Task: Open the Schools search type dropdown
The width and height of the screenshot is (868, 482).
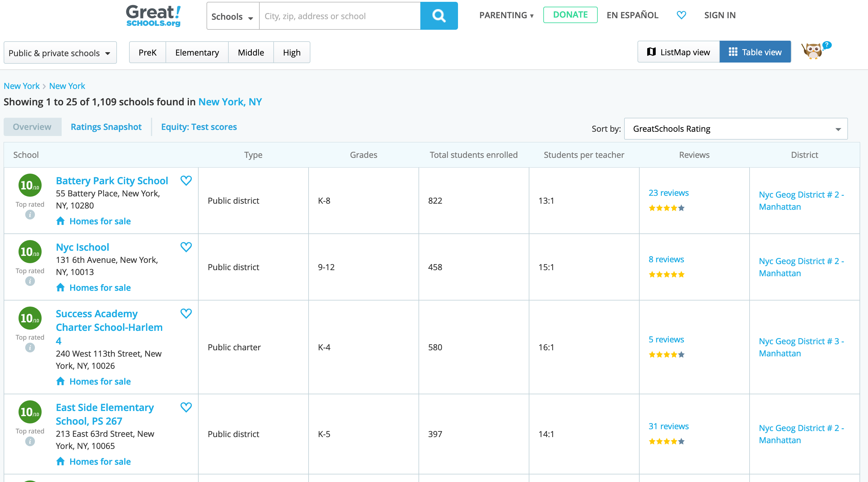Action: coord(233,16)
